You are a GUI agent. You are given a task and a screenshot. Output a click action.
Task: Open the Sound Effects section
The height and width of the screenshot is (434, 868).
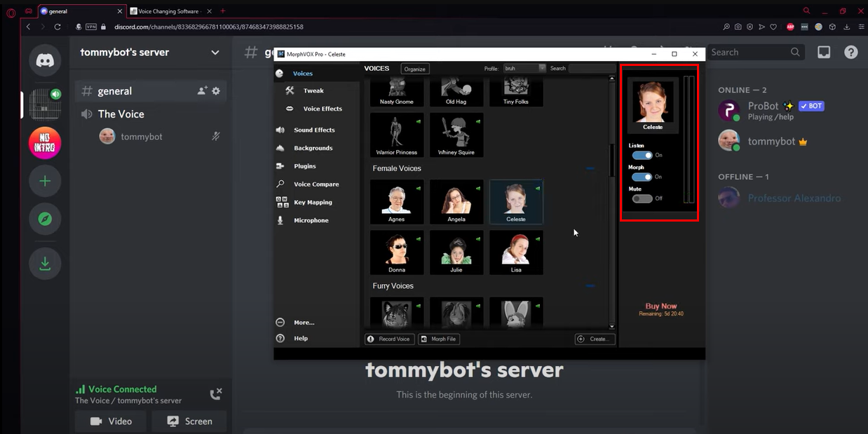(313, 130)
